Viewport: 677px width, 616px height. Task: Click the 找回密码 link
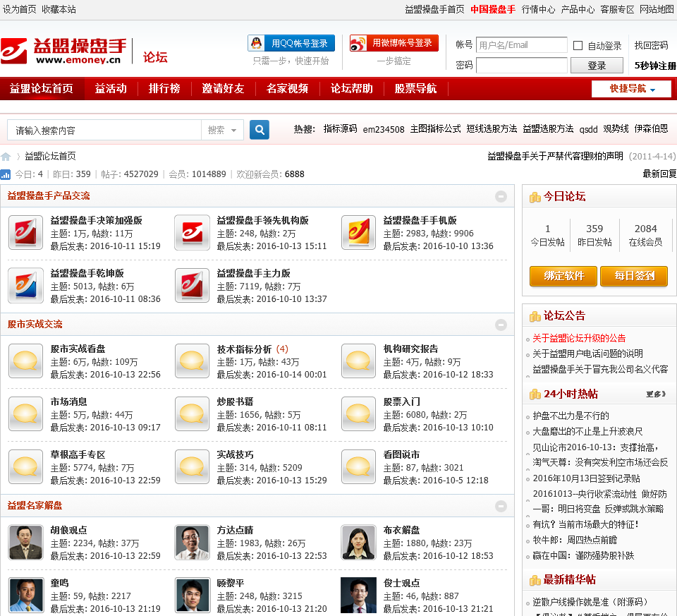[651, 45]
